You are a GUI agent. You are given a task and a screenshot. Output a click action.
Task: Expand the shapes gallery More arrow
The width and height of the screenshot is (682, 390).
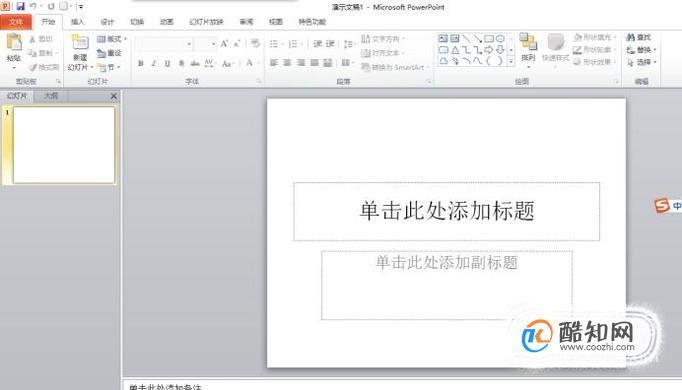click(511, 61)
